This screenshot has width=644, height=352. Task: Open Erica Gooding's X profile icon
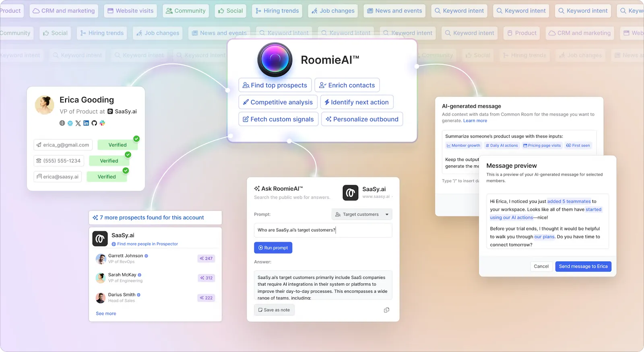pyautogui.click(x=78, y=123)
